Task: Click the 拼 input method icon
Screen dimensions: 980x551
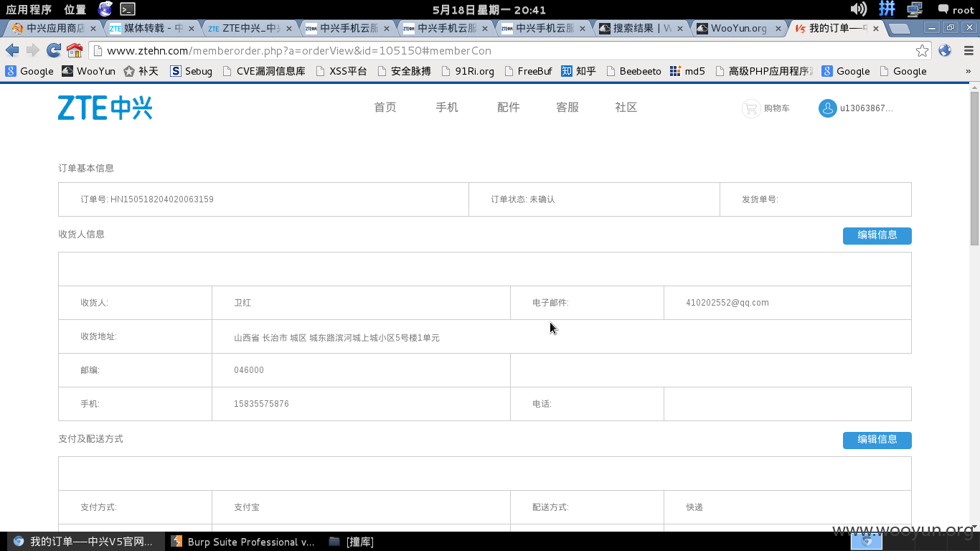Action: pyautogui.click(x=887, y=9)
